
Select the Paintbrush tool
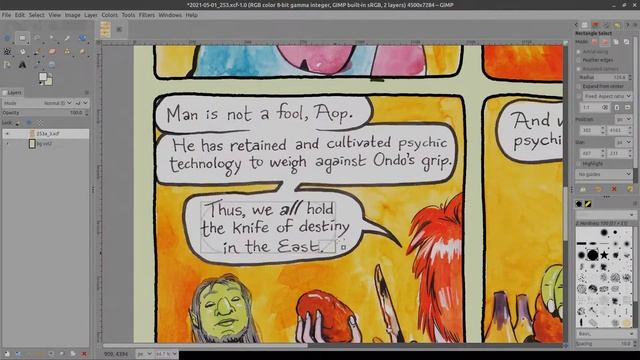[x=37, y=51]
